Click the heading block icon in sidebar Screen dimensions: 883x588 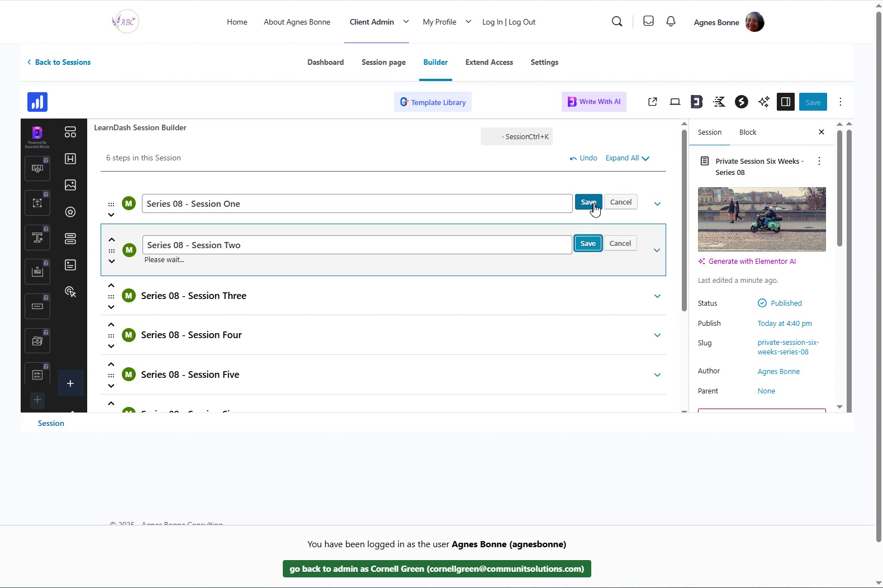coord(70,159)
